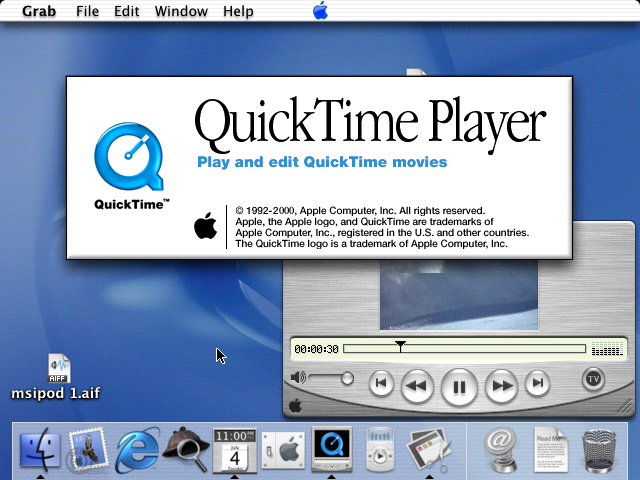
Task: Click the fast forward button in QuickTime Player
Action: (502, 385)
